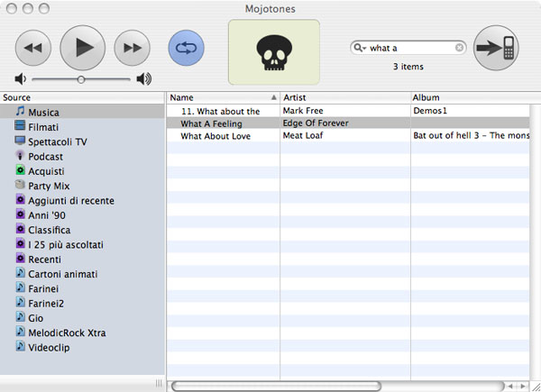The image size is (541, 392).
Task: Click the horizontal scrollbar thumb
Action: pos(277,386)
